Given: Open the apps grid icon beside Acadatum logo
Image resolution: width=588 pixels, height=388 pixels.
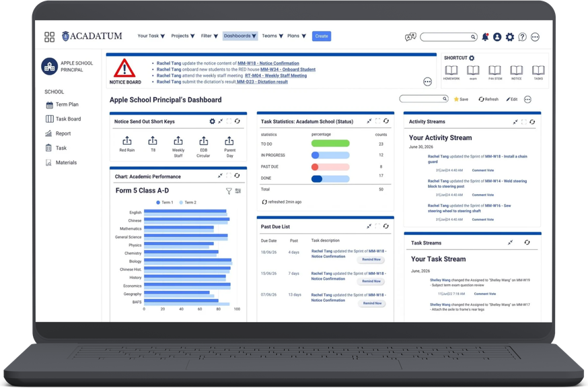Looking at the screenshot, I should pyautogui.click(x=50, y=37).
